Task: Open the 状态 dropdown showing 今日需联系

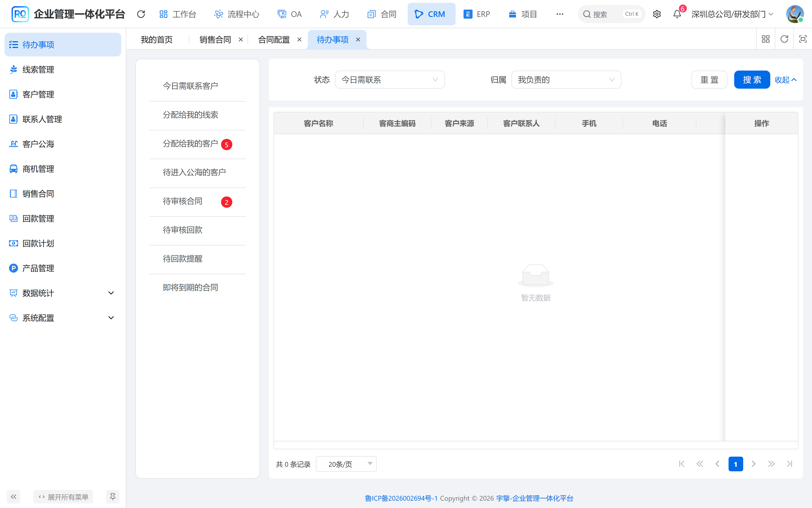Action: coord(390,80)
